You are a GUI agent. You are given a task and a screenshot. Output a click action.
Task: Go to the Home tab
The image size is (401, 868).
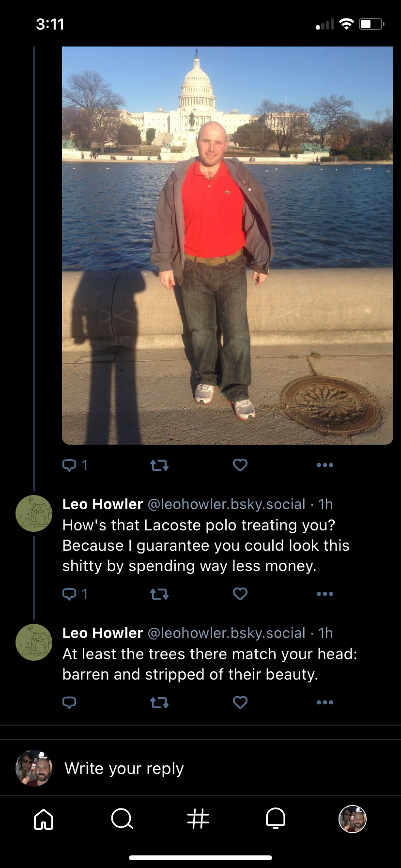pyautogui.click(x=44, y=819)
